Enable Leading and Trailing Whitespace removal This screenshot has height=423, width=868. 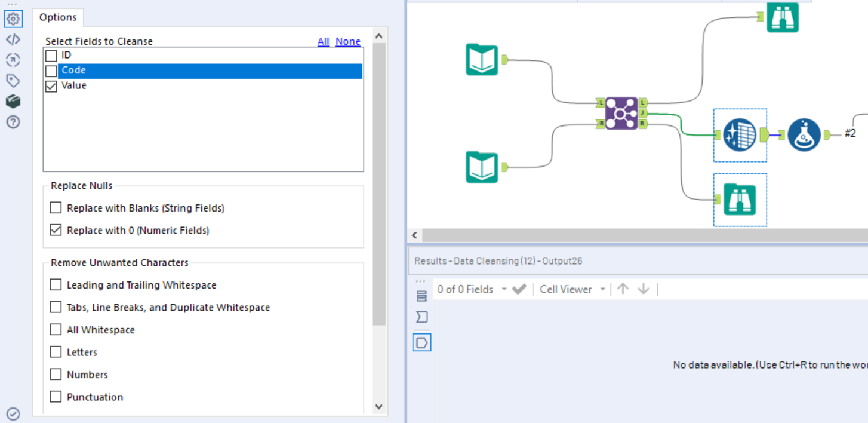(56, 285)
